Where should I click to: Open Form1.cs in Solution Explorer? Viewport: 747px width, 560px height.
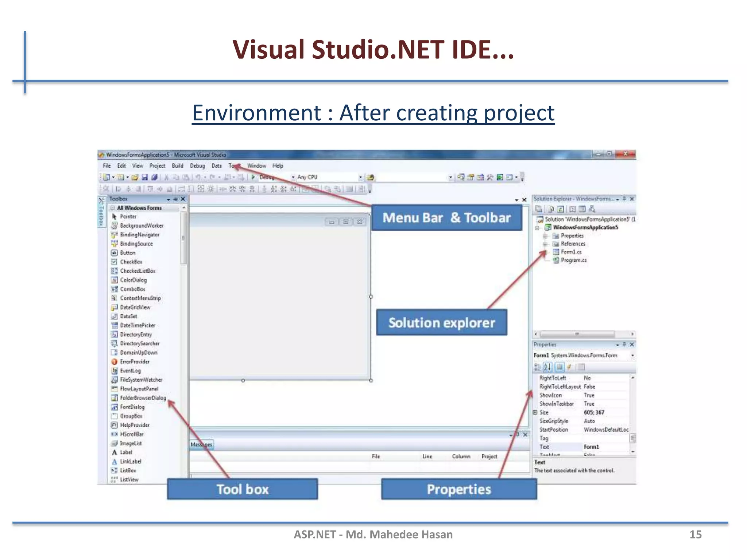[x=571, y=252]
